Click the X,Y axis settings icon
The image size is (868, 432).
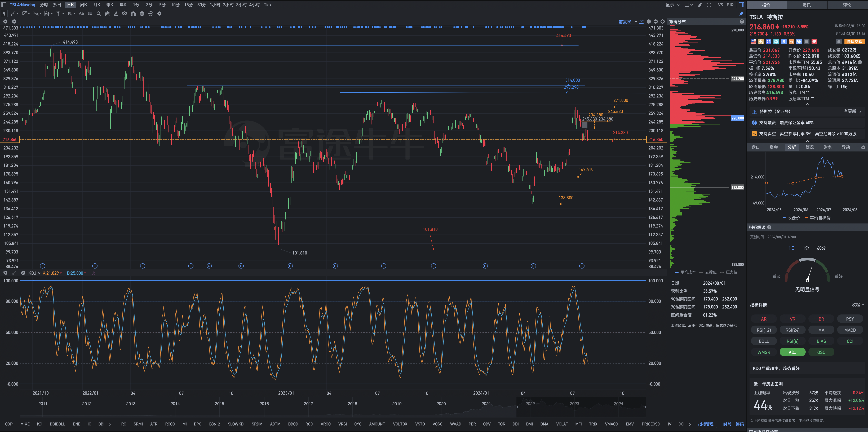(x=642, y=22)
